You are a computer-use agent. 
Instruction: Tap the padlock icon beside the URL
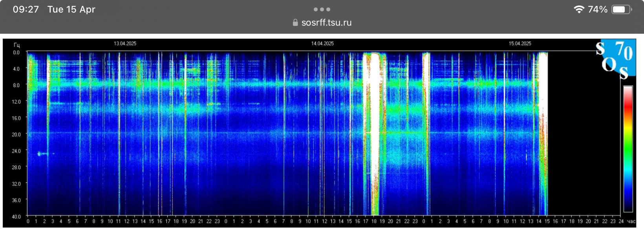295,23
